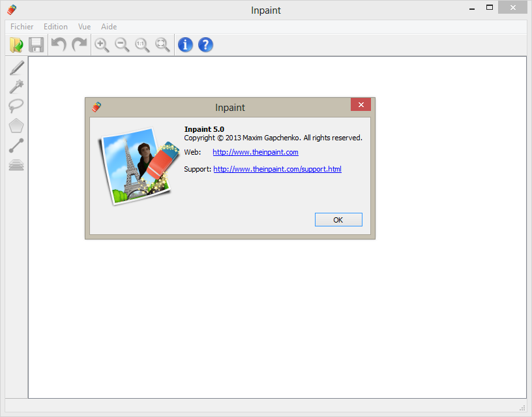The image size is (532, 417).
Task: Open the support.html support link
Action: click(x=278, y=169)
